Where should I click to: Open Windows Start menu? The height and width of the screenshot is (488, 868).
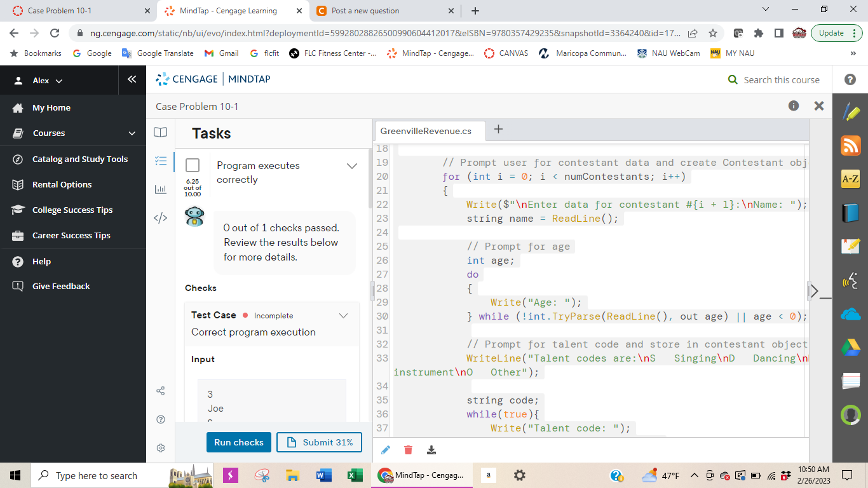pyautogui.click(x=15, y=475)
